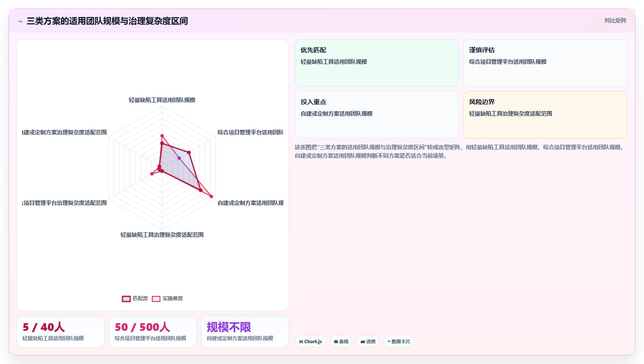The height and width of the screenshot is (364, 644).
Task: Click the caption under 50 / 500人 value
Action: [150, 338]
